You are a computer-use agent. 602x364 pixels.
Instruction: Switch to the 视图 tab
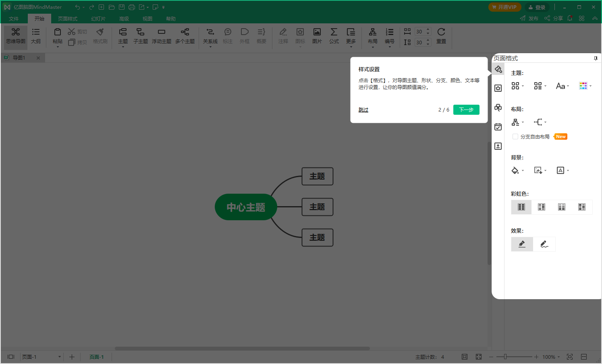pos(147,19)
